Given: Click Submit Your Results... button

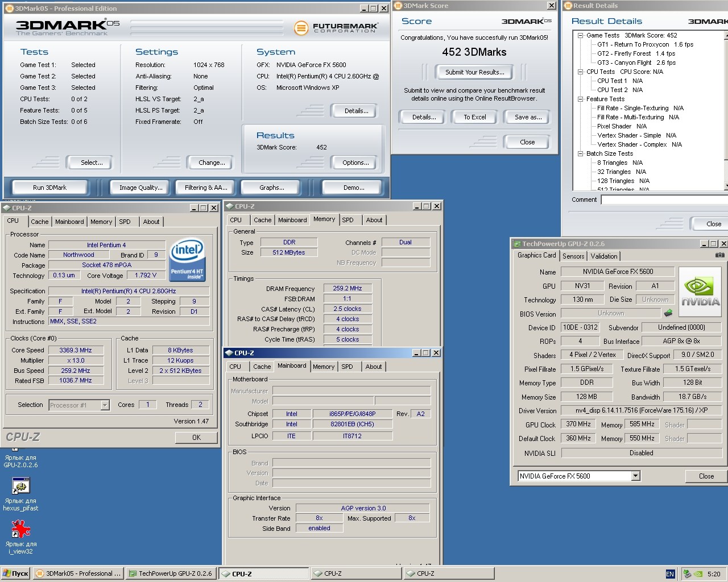Looking at the screenshot, I should [x=474, y=72].
